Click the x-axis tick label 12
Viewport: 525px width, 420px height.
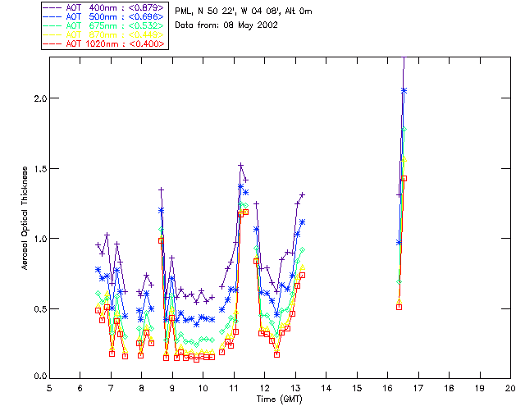264,388
